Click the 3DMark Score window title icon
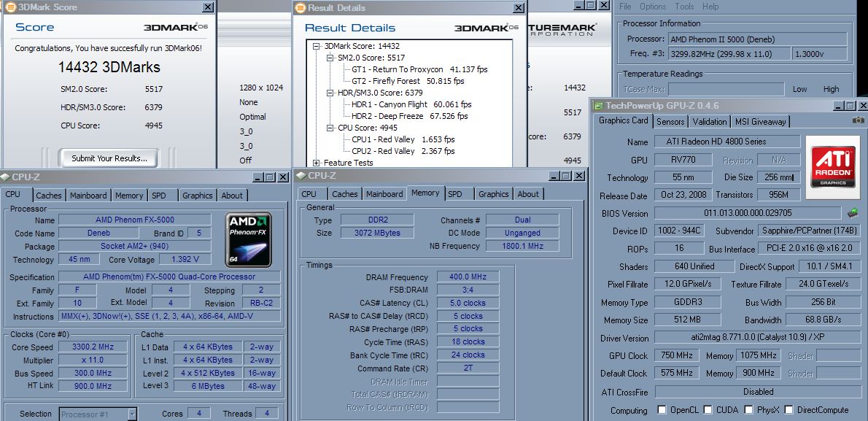Image resolution: width=868 pixels, height=421 pixels. [x=10, y=7]
